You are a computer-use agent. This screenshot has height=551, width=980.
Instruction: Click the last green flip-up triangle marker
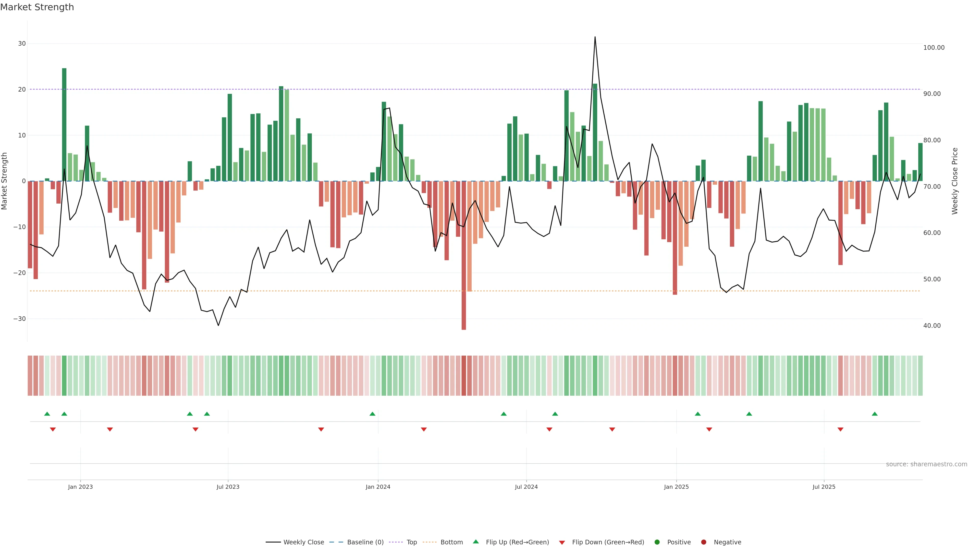click(875, 414)
